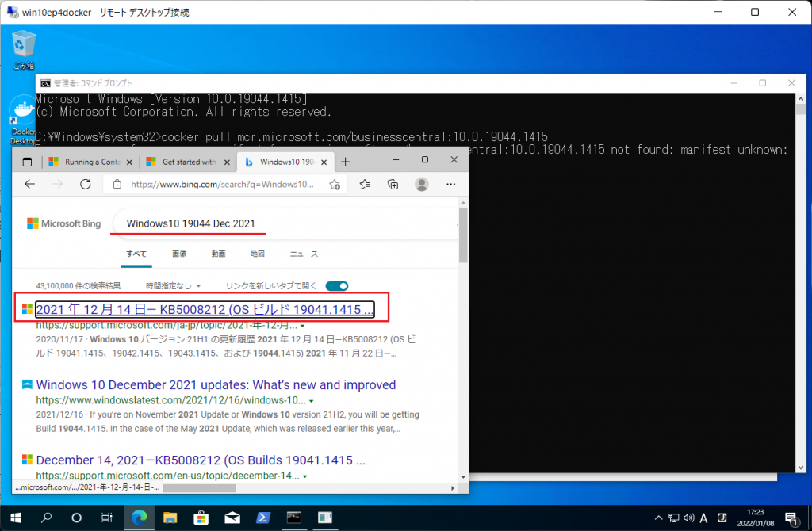Add this page to favorites star
The image size is (812, 531).
[x=335, y=184]
